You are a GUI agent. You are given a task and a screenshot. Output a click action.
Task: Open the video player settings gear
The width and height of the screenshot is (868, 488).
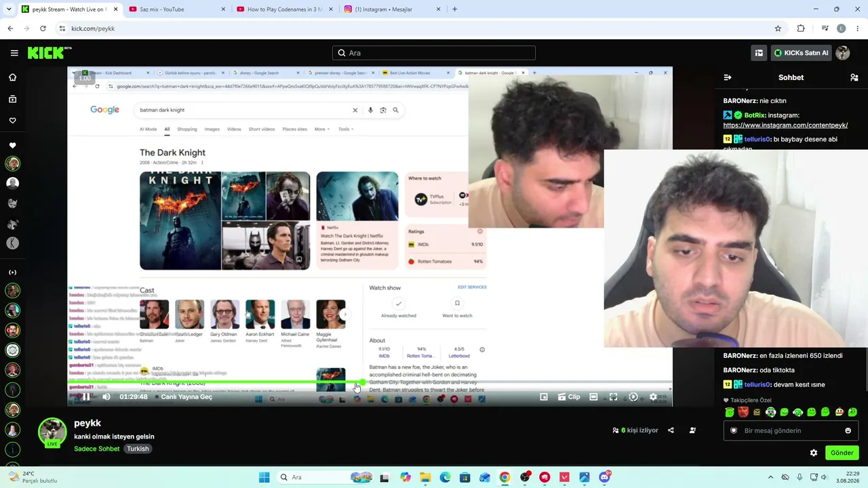(x=653, y=396)
